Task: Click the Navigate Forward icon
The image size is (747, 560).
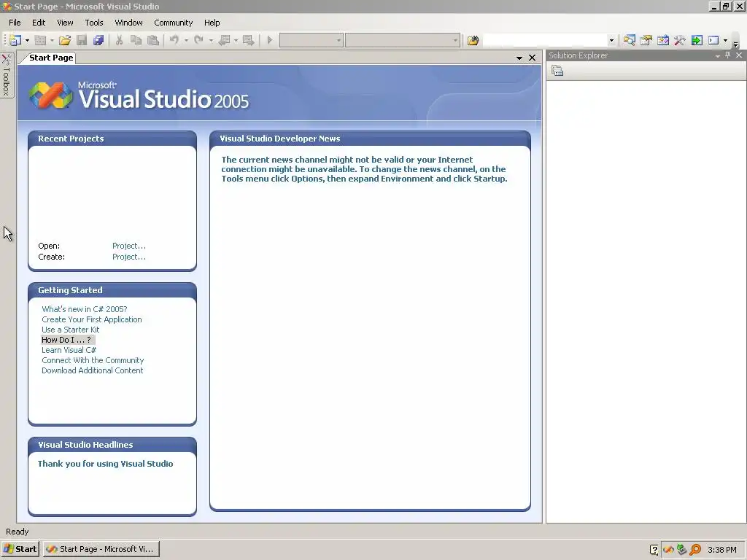Action: pos(248,41)
